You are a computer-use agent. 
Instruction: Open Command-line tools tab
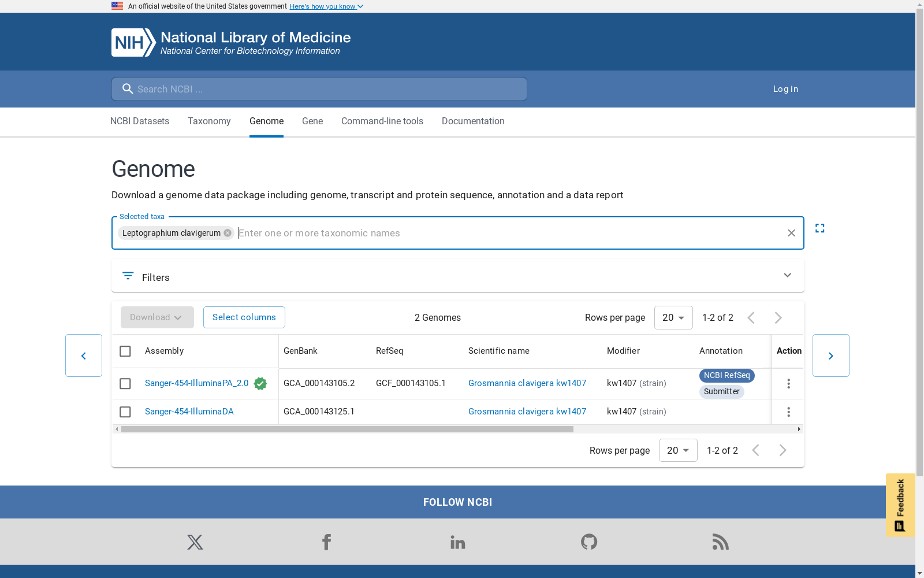coord(382,121)
